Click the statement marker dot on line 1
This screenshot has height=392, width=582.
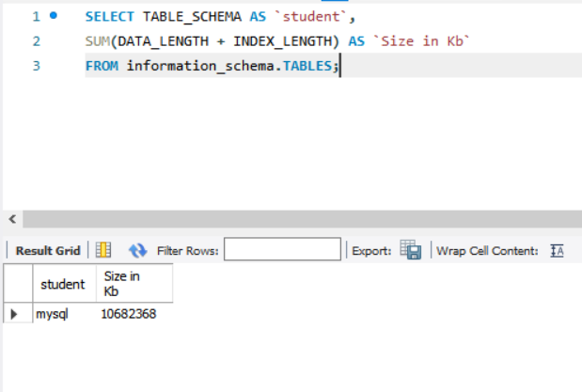point(54,16)
